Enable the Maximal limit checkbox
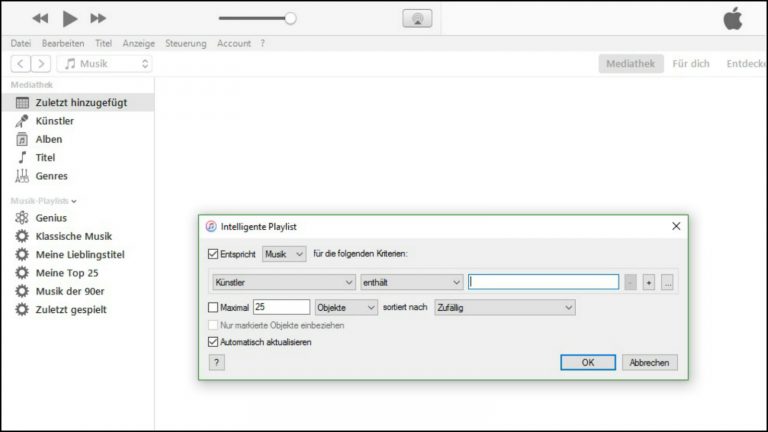Viewport: 768px width, 432px height. [x=212, y=307]
